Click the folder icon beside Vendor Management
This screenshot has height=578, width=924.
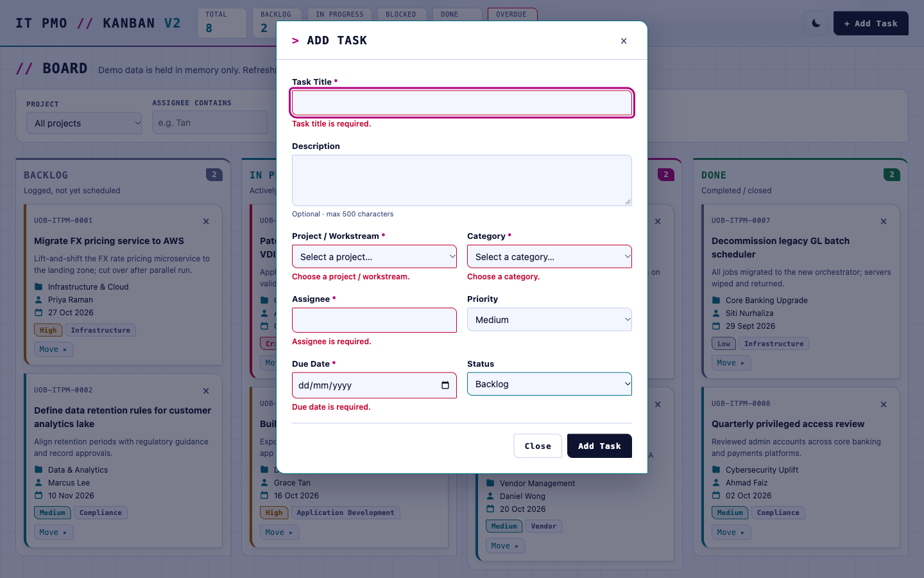click(490, 484)
